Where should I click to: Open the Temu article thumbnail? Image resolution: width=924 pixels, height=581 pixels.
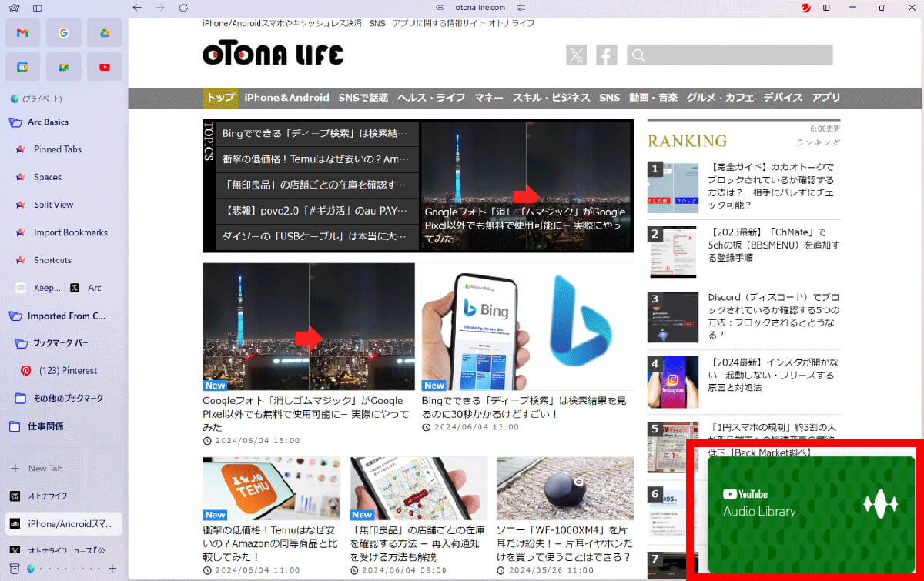tap(273, 489)
